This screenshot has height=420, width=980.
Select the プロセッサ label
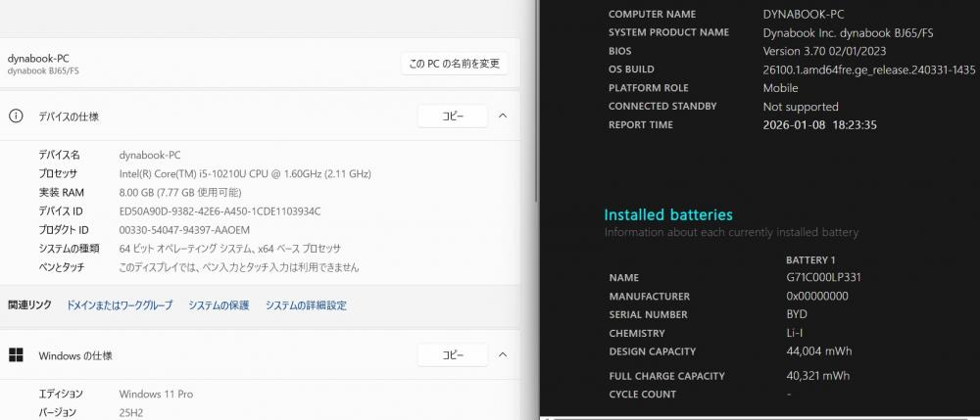point(58,173)
